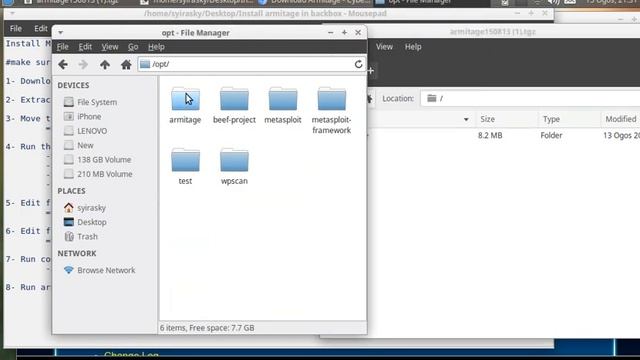This screenshot has height=360, width=640.
Task: Open the beef-project folder
Action: point(234,106)
